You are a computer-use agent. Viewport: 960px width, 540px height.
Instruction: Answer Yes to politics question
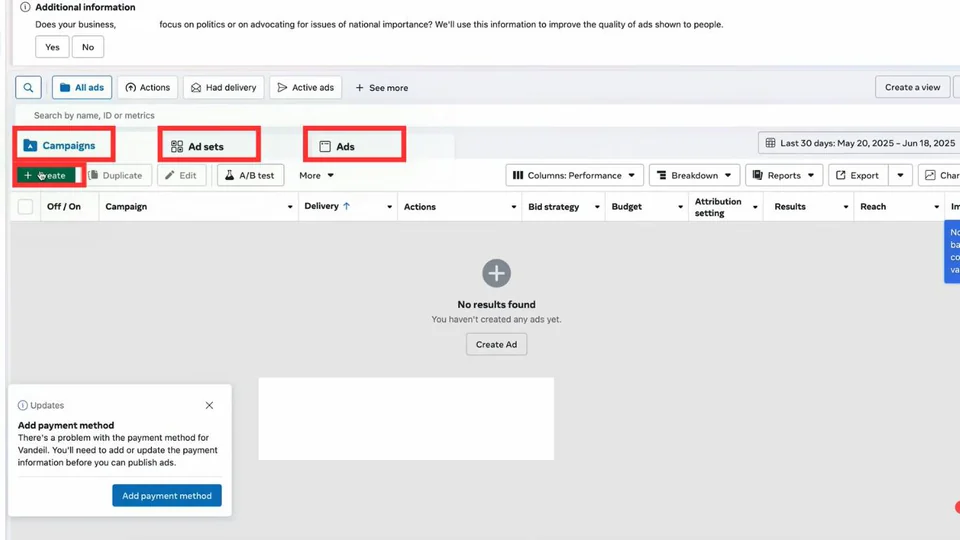pos(52,47)
